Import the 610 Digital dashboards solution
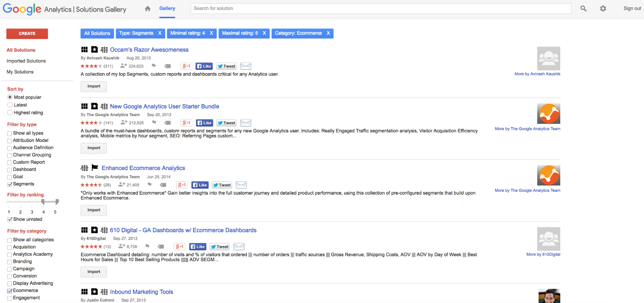The image size is (644, 303). 94,272
